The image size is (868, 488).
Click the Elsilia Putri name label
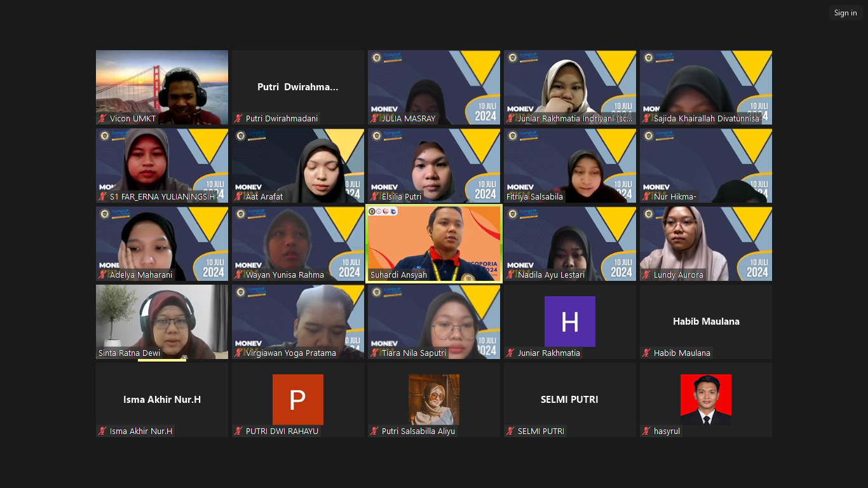click(401, 197)
